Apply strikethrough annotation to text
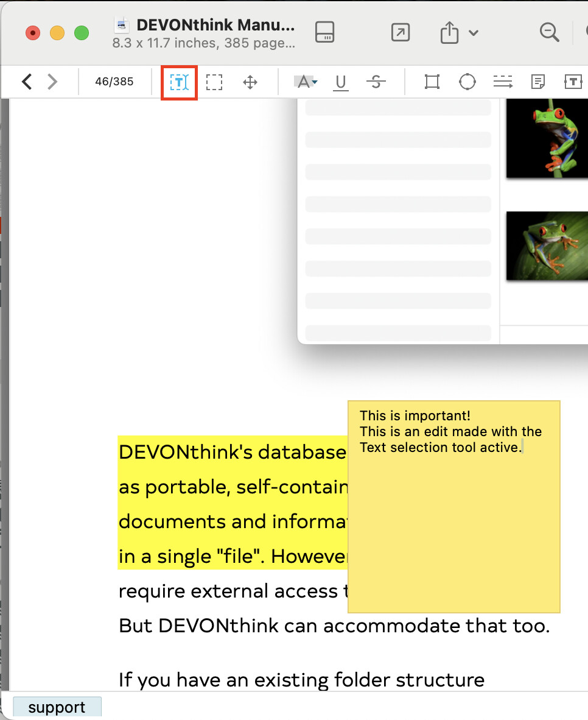Viewport: 588px width, 720px height. pyautogui.click(x=376, y=82)
